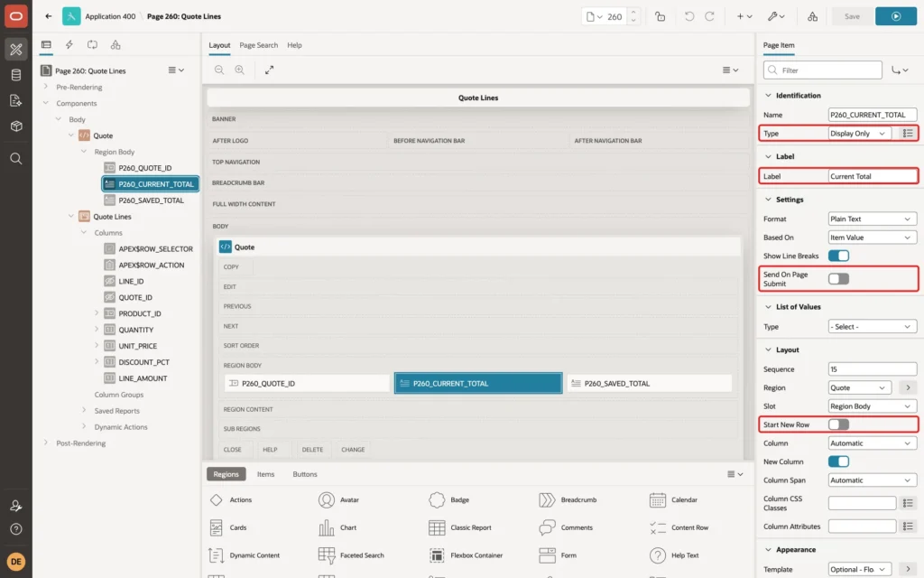
Task: Click the zoom out icon in Layout
Action: point(219,70)
